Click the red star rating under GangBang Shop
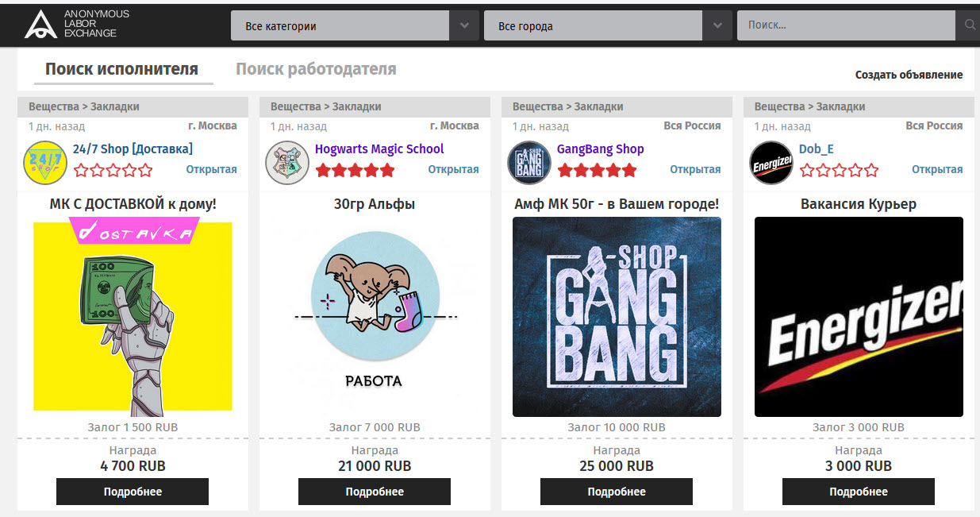 pos(597,170)
